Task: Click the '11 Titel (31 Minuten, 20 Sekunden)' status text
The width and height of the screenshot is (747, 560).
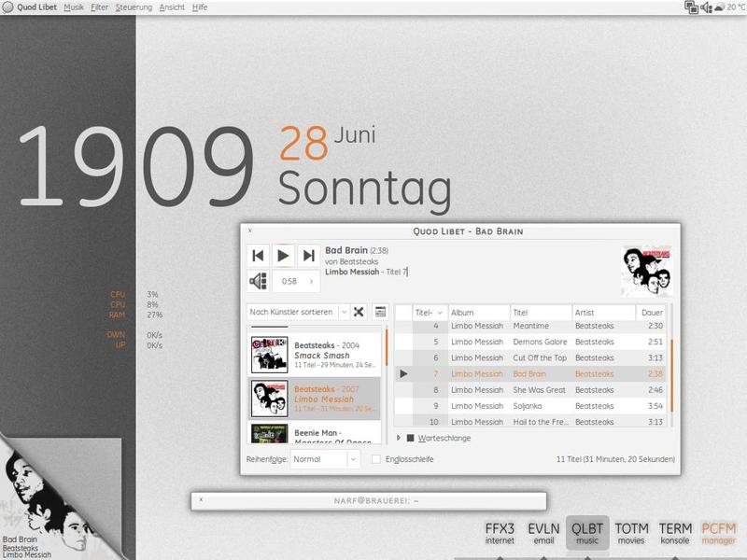Action: click(x=615, y=459)
